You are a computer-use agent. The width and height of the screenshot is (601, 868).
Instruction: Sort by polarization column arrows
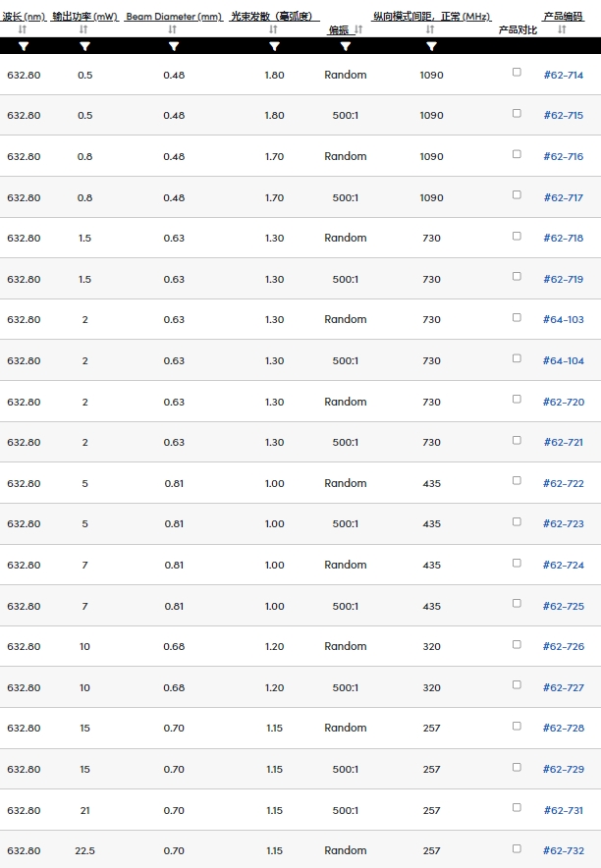pyautogui.click(x=358, y=29)
